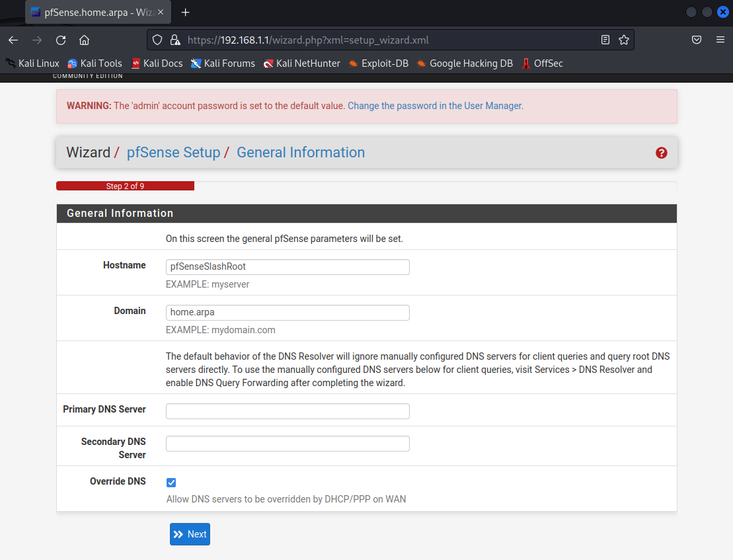Click the Next button

point(190,534)
